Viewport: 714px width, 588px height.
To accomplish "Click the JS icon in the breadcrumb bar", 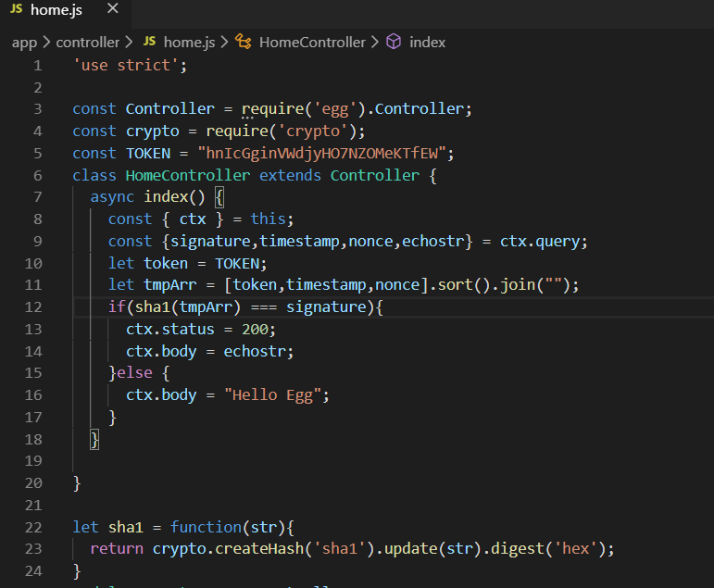I will [149, 43].
